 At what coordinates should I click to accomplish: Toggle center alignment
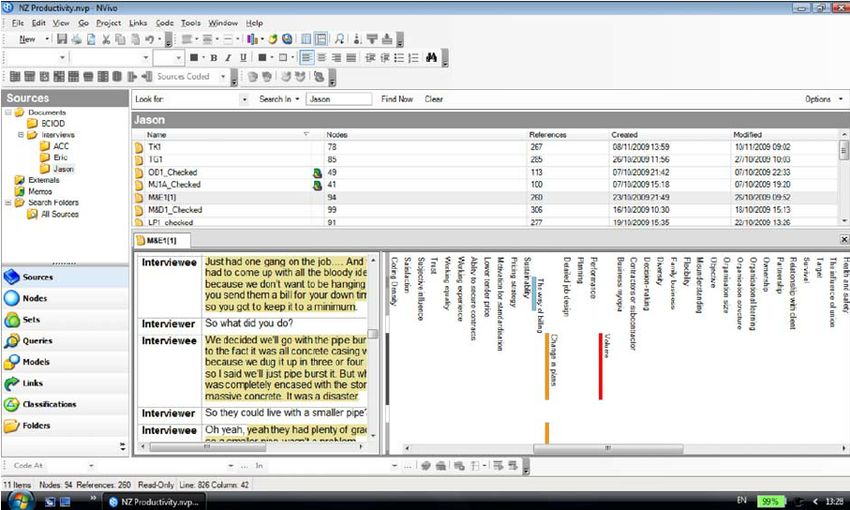coord(321,57)
